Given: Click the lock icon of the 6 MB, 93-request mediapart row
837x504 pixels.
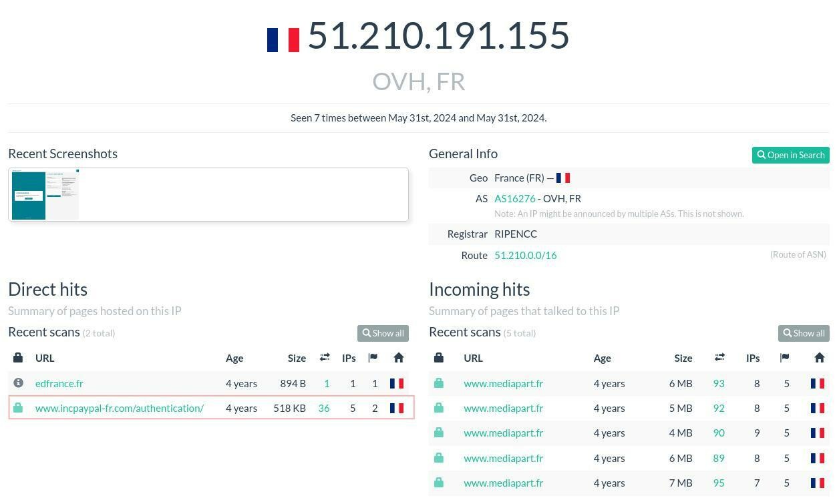Looking at the screenshot, I should click(439, 383).
